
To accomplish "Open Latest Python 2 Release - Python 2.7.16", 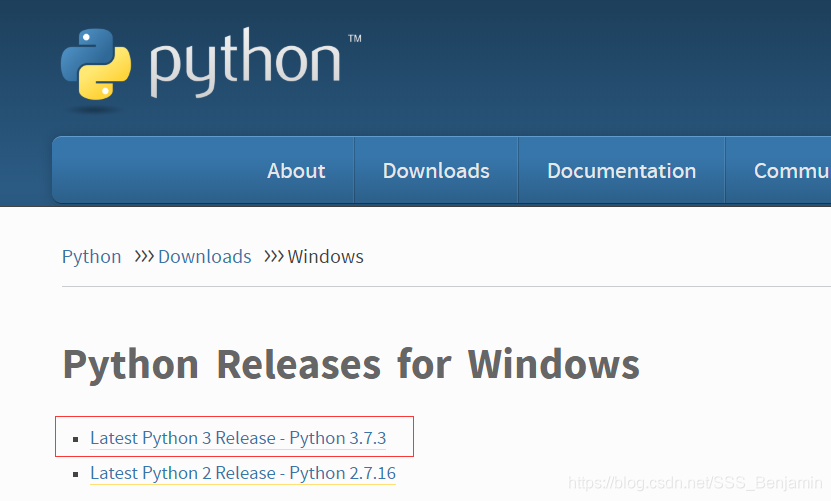I will pyautogui.click(x=243, y=473).
